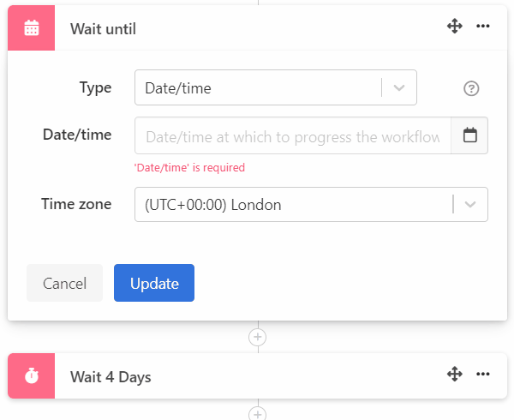Open the calendar date picker button
Screen dimensions: 514x420
(x=469, y=135)
